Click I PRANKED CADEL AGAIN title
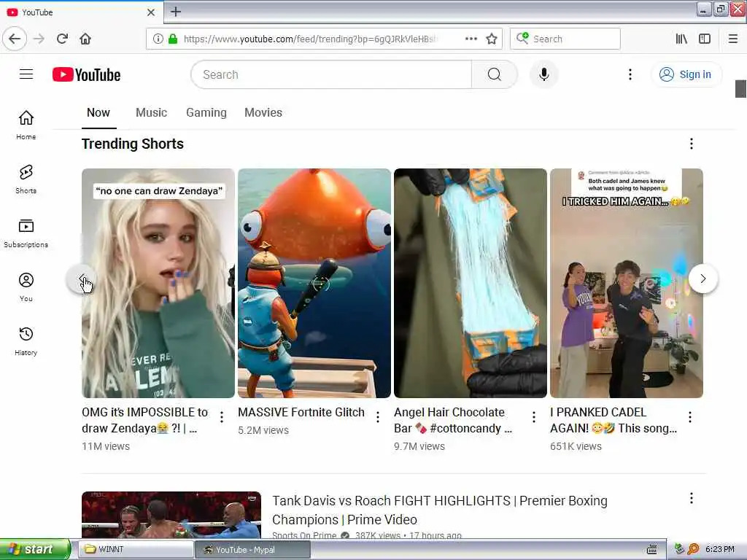This screenshot has height=560, width=747. click(x=613, y=421)
